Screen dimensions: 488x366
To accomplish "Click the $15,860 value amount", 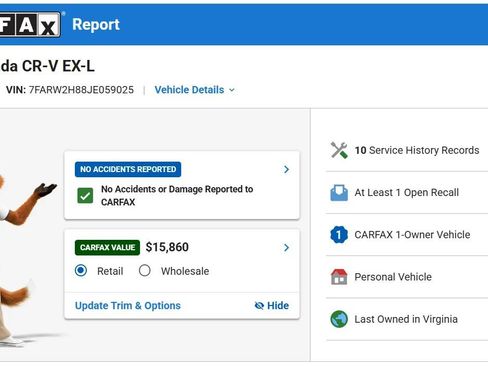I will point(167,247).
